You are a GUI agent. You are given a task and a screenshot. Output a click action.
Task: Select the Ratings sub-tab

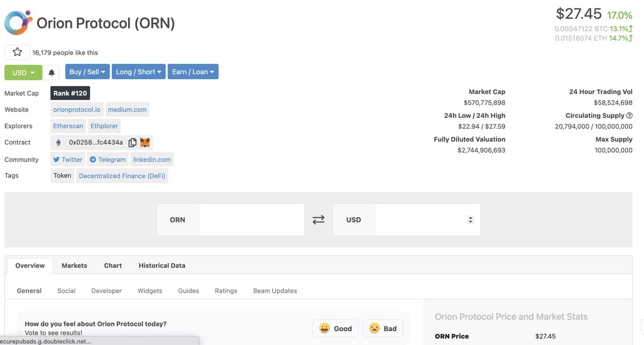point(226,291)
